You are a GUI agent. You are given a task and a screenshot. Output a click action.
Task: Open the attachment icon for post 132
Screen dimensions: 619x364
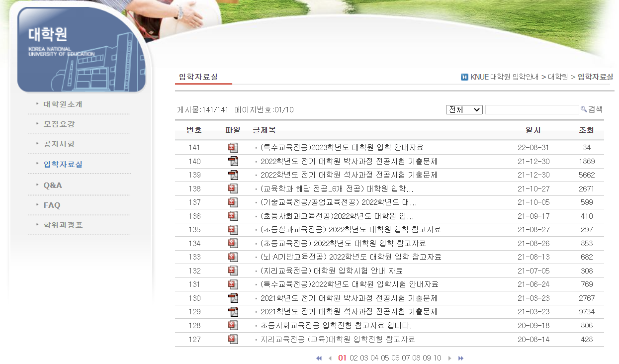pos(233,271)
